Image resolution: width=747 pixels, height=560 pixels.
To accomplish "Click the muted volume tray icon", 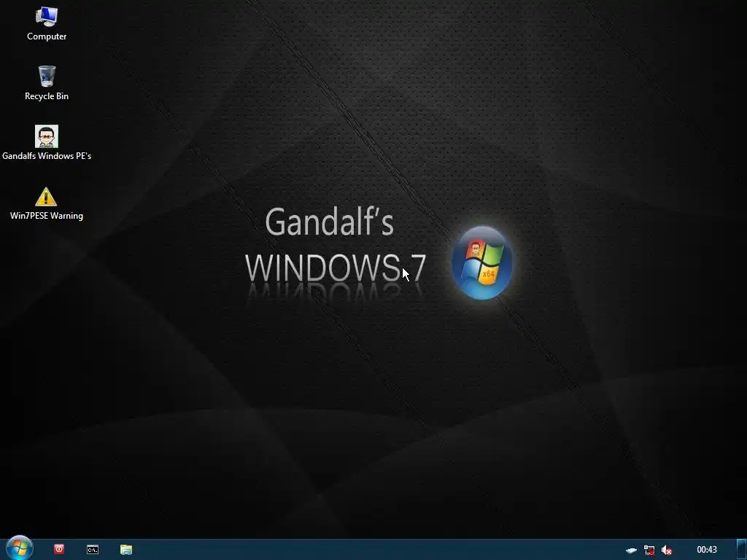I will [667, 550].
